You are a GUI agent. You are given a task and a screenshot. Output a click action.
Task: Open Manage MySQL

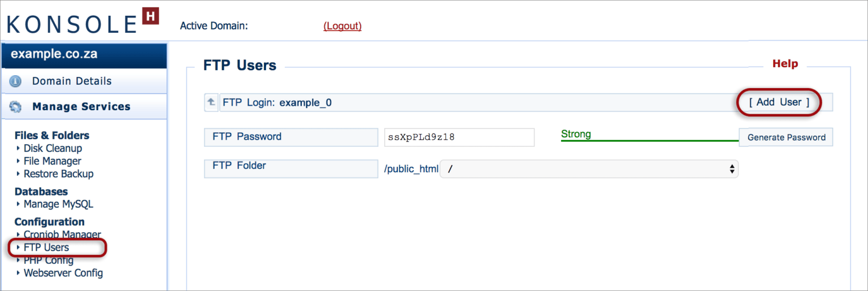[x=58, y=204]
